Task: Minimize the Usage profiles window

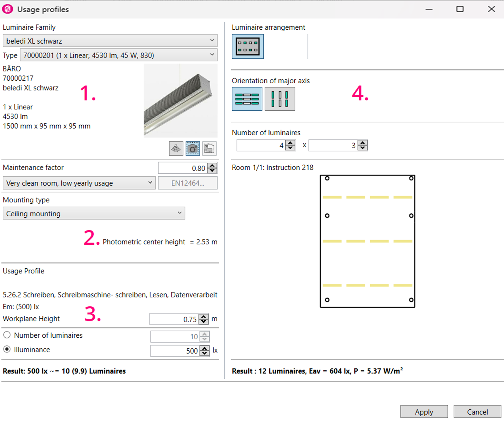Action: click(429, 9)
